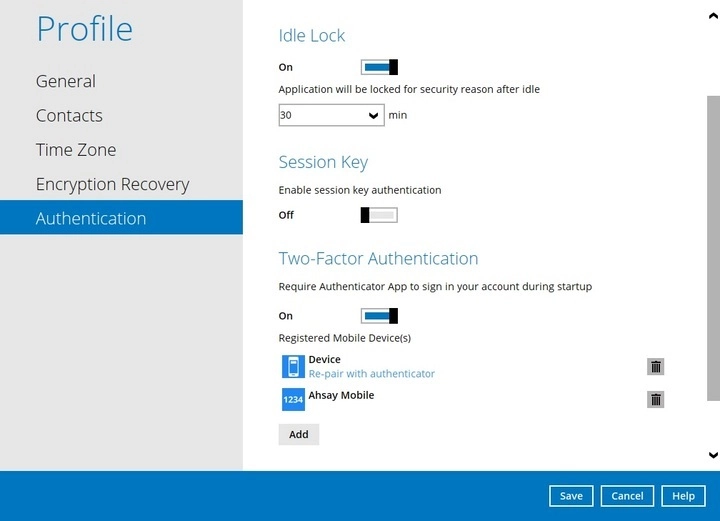
Task: Cancel the profile changes
Action: click(x=627, y=496)
